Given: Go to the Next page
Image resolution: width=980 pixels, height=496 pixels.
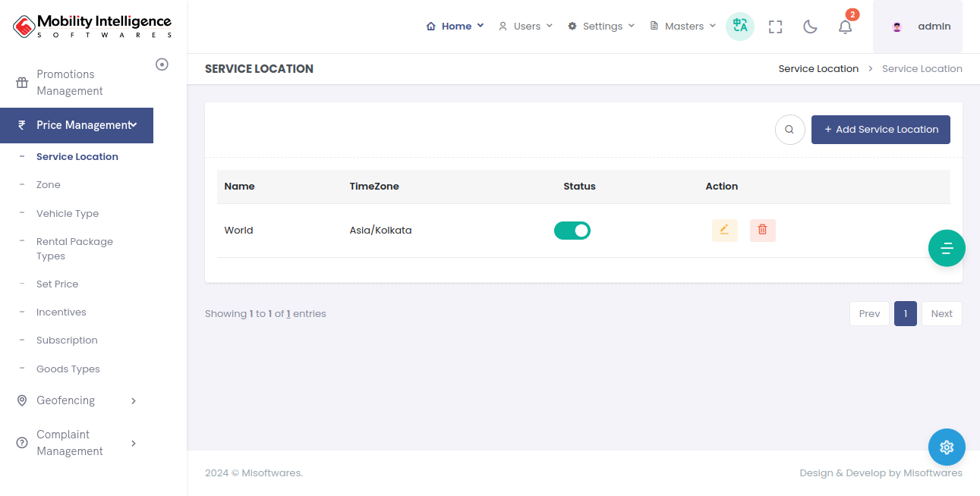Looking at the screenshot, I should [941, 314].
